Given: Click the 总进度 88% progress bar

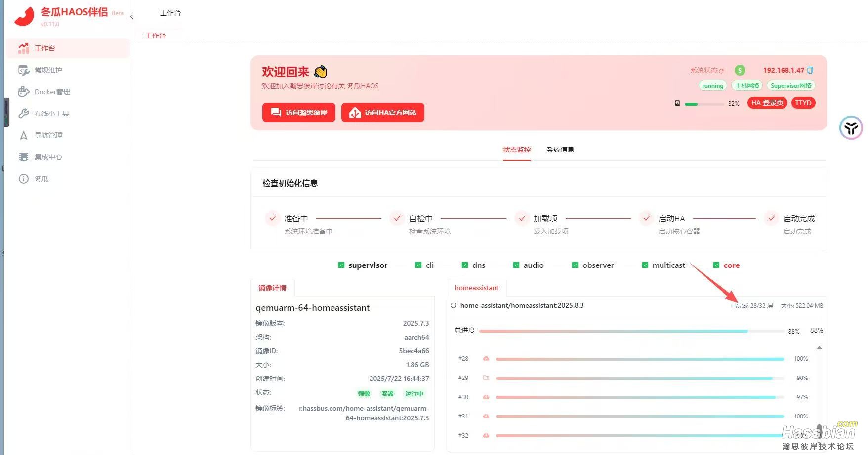Looking at the screenshot, I should [631, 331].
